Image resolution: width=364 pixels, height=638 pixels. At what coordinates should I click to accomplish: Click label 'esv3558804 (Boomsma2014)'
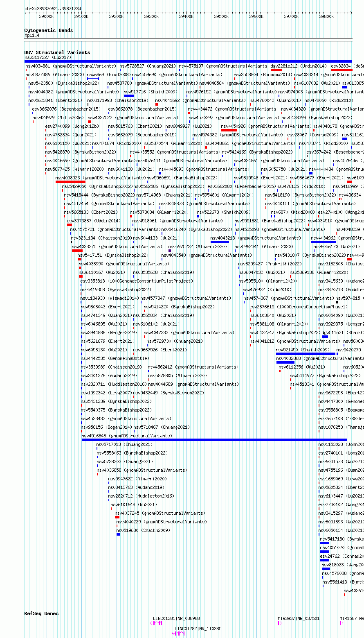(263, 75)
